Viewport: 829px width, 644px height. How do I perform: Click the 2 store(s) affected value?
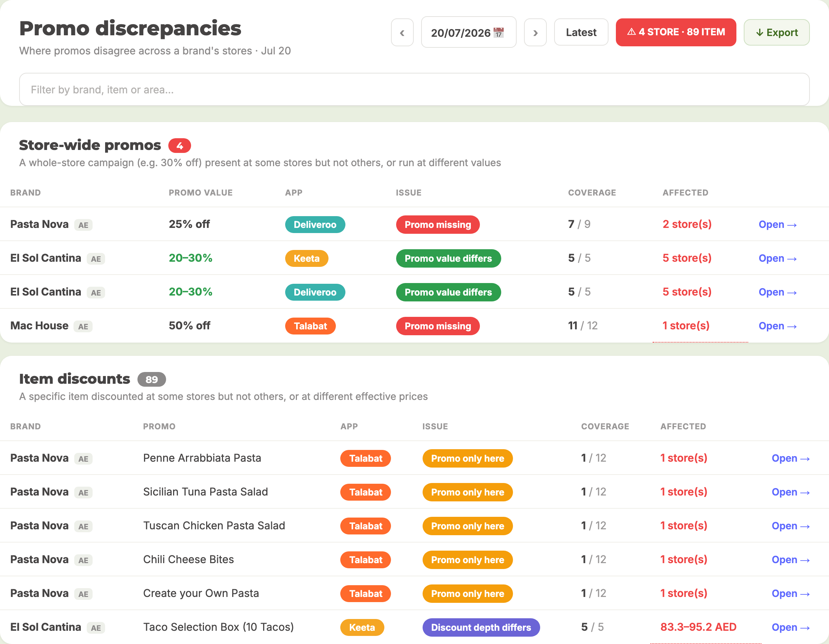[x=687, y=224]
